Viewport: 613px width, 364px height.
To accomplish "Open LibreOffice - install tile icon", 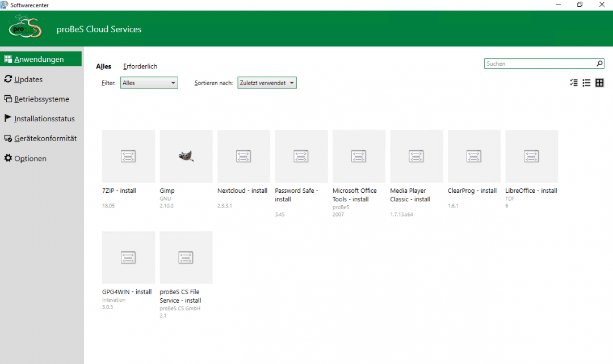I will pos(531,156).
